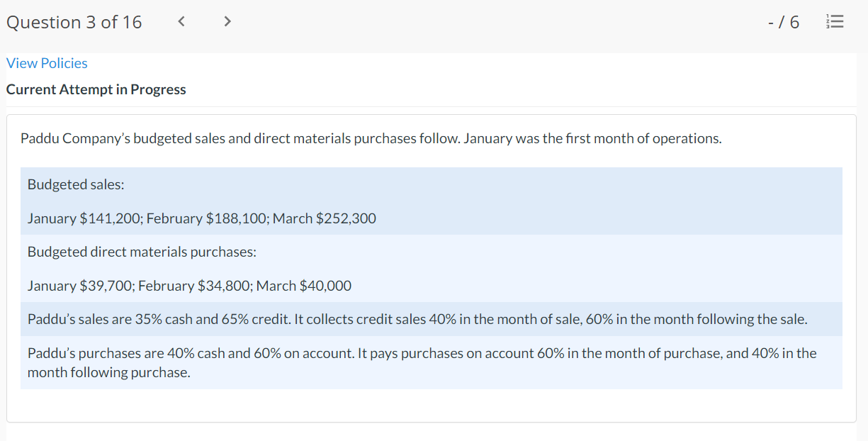Select the "Budgeted direct materials purchases:" label

[x=142, y=252]
